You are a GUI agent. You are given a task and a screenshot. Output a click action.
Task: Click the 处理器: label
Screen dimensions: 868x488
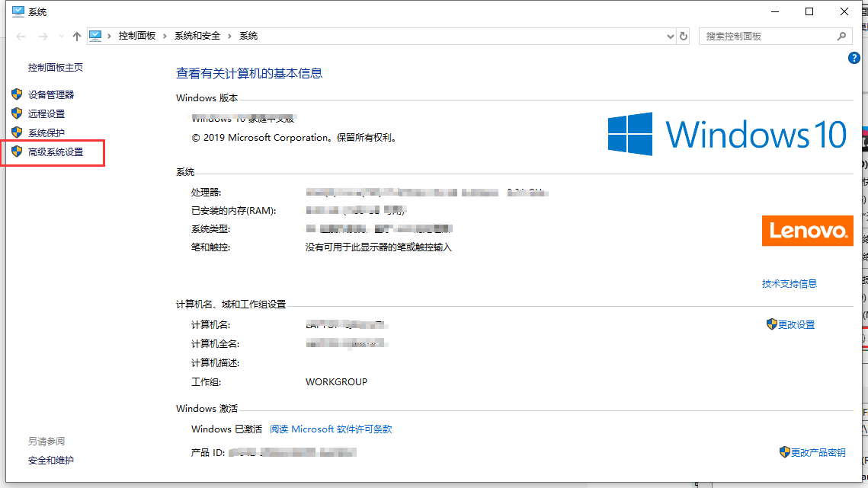(x=206, y=193)
